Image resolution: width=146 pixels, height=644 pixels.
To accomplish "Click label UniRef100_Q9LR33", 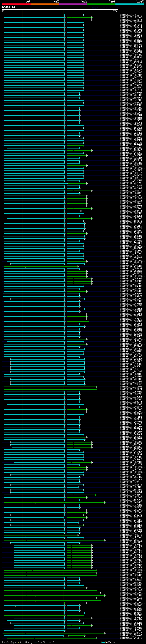I will click(131, 143).
